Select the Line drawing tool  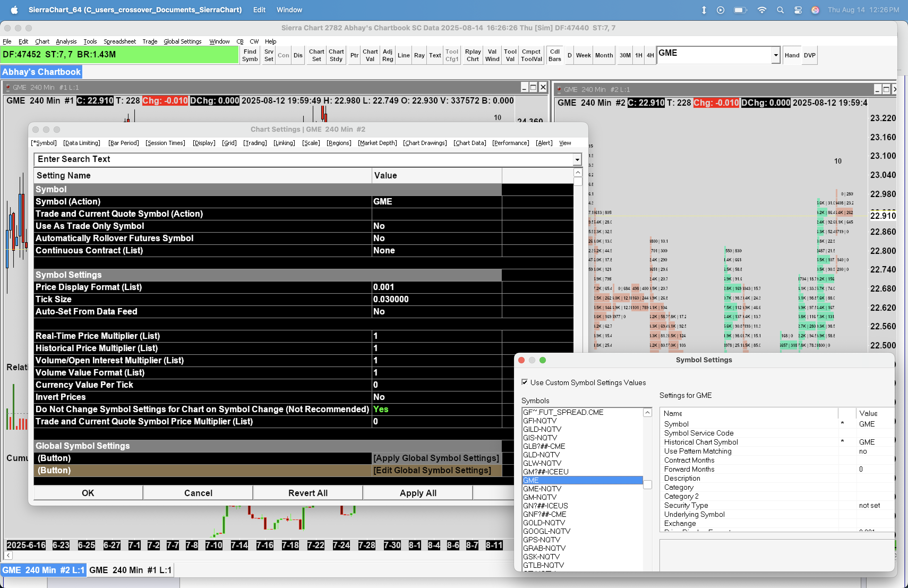(x=403, y=55)
